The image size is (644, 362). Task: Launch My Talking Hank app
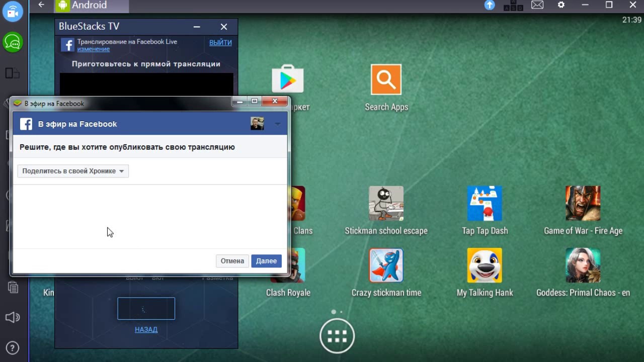485,265
